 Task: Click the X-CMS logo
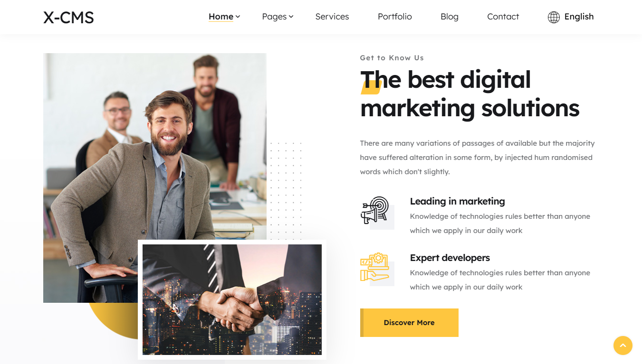68,17
